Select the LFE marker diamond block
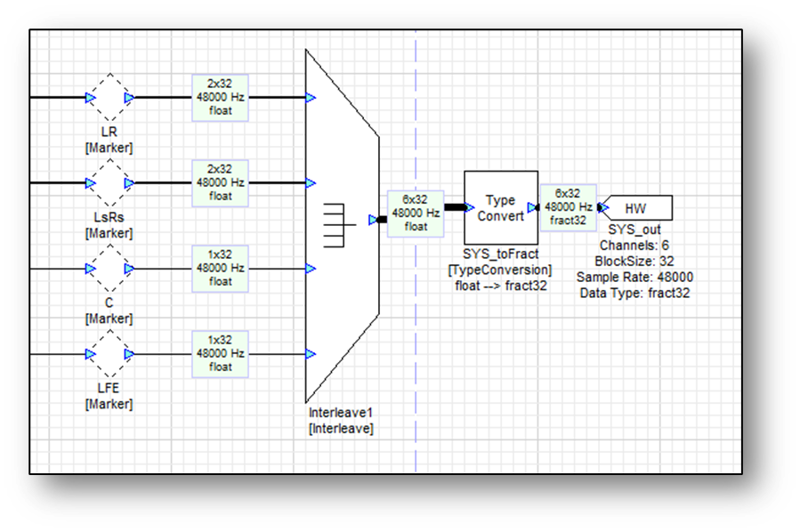Image resolution: width=800 pixels, height=532 pixels. click(x=109, y=354)
